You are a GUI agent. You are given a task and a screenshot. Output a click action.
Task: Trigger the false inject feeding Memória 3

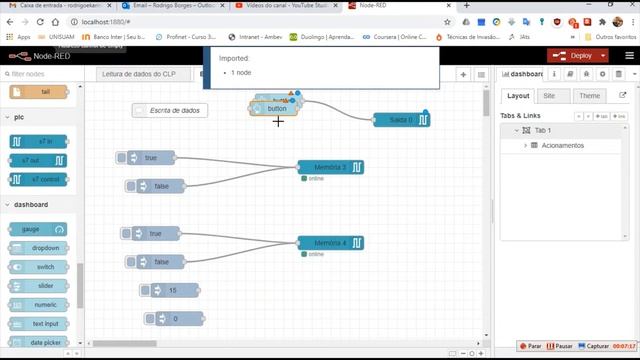point(131,186)
